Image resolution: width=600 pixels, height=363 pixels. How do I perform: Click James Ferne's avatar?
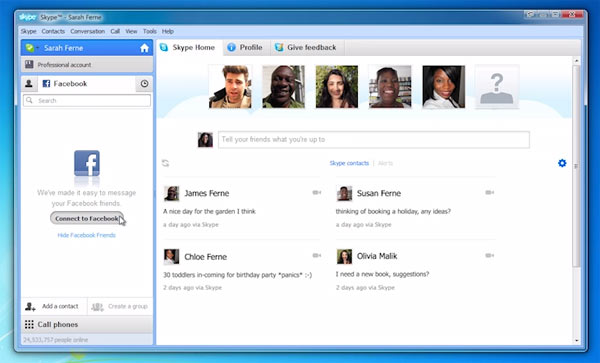pyautogui.click(x=171, y=194)
